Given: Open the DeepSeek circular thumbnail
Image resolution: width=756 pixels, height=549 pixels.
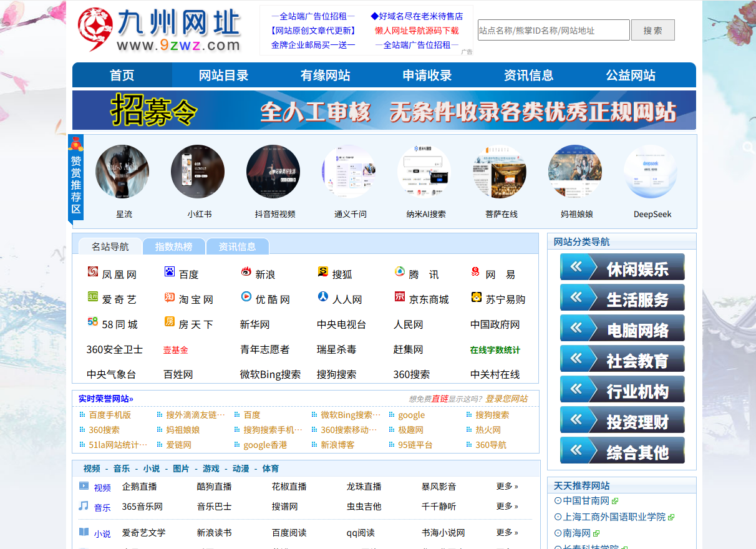Looking at the screenshot, I should coord(651,172).
